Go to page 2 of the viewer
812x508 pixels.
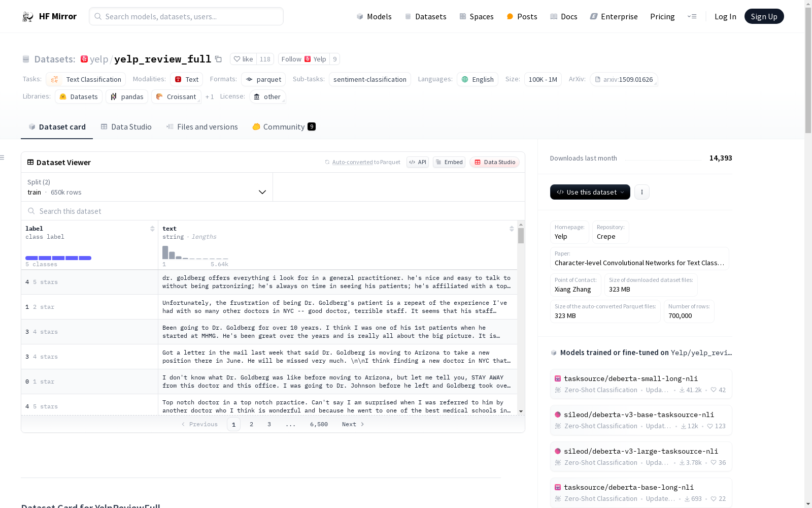[251, 424]
